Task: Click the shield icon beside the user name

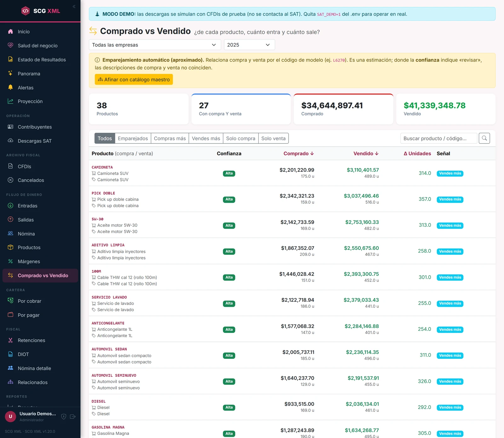Action: click(x=64, y=417)
